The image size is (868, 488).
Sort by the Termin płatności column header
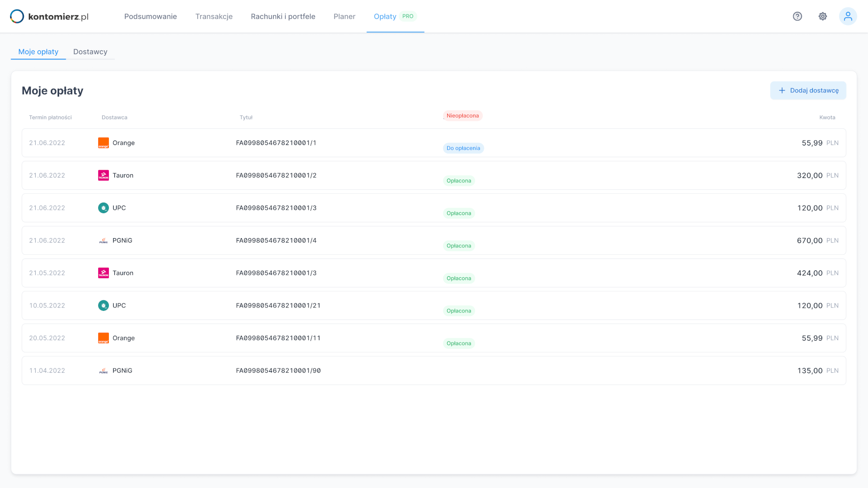coord(50,118)
